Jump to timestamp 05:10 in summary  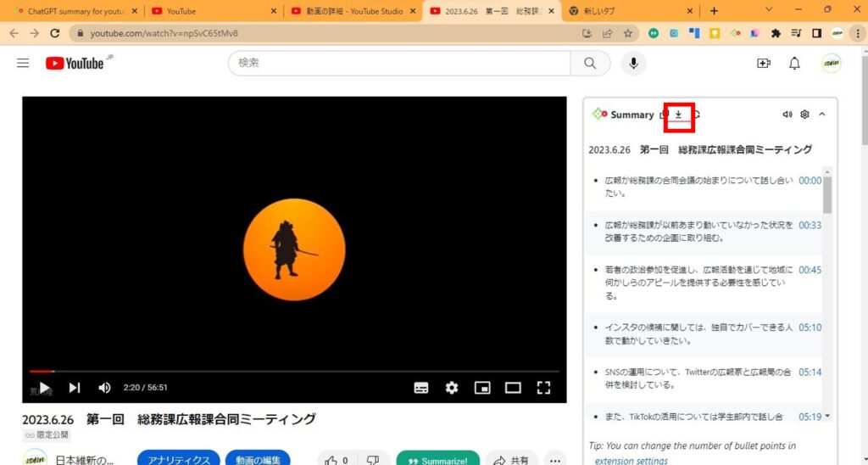(810, 328)
